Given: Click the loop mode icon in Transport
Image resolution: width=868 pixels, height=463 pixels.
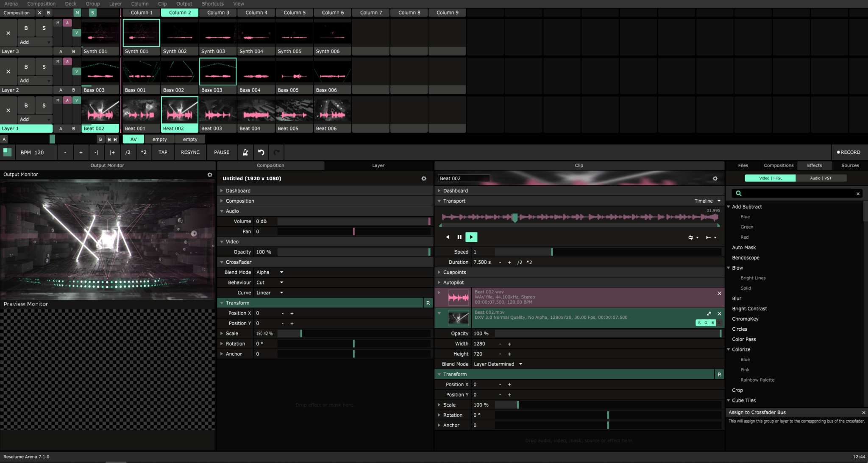Looking at the screenshot, I should tap(690, 237).
